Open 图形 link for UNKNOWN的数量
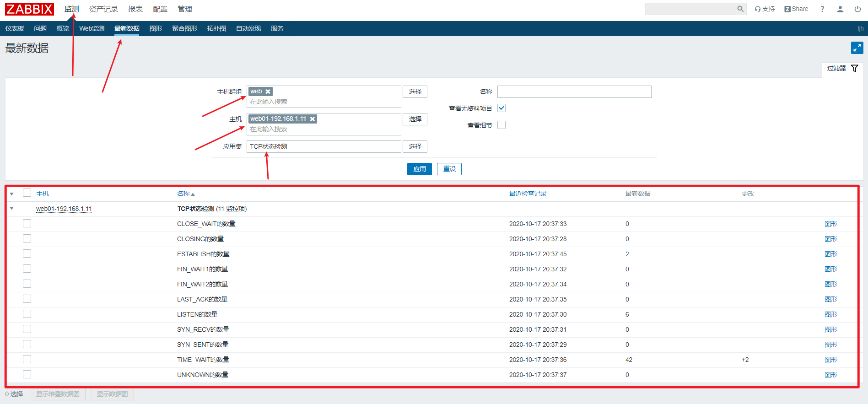Viewport: 868px width, 404px height. tap(831, 375)
